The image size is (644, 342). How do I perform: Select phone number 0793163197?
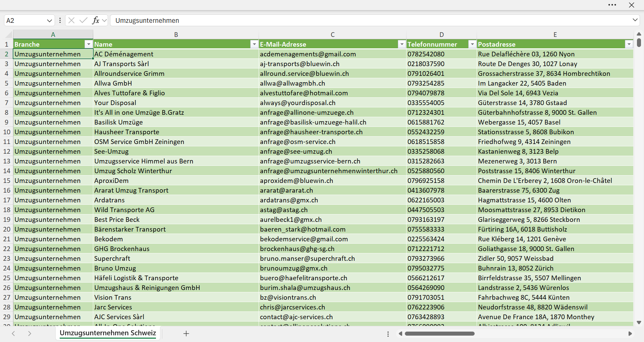point(441,219)
